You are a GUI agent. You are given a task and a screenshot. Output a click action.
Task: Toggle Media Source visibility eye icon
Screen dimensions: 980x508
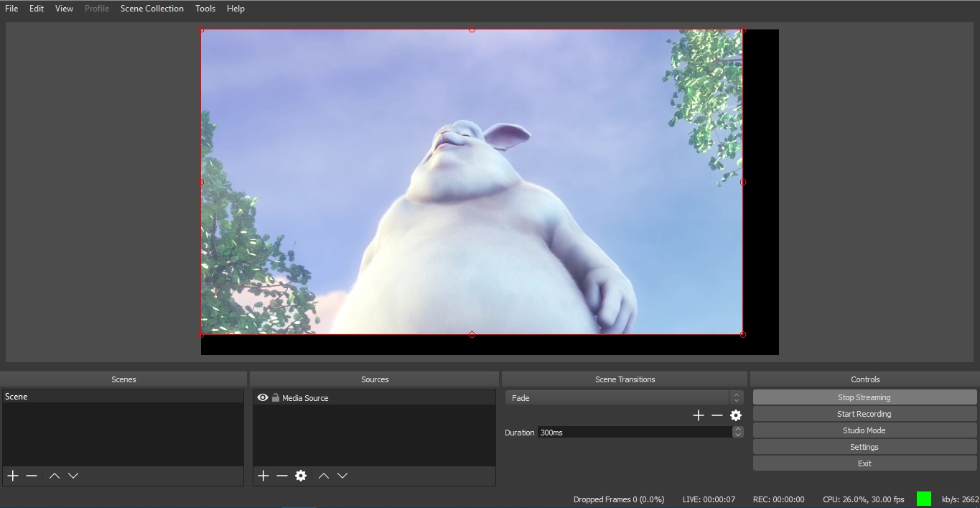[263, 397]
